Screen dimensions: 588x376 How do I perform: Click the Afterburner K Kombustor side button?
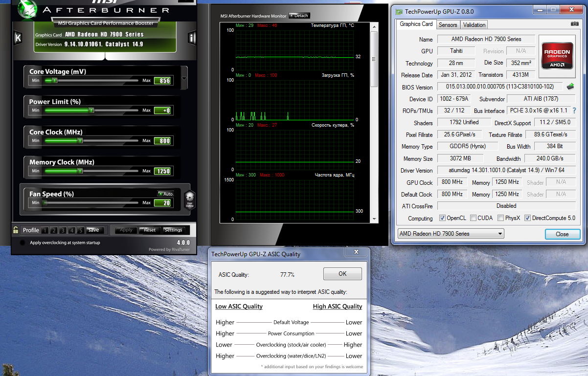pos(18,38)
